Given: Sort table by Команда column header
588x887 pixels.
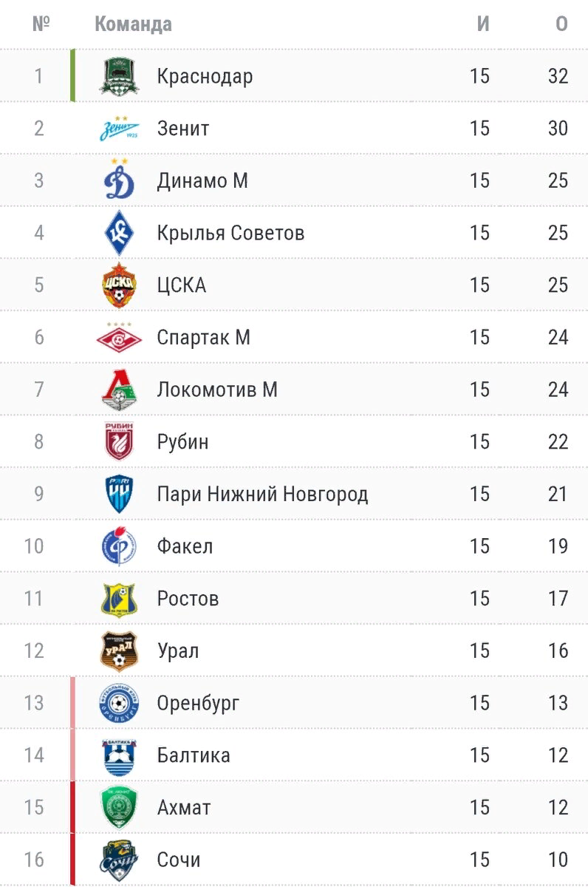Looking at the screenshot, I should pyautogui.click(x=133, y=24).
